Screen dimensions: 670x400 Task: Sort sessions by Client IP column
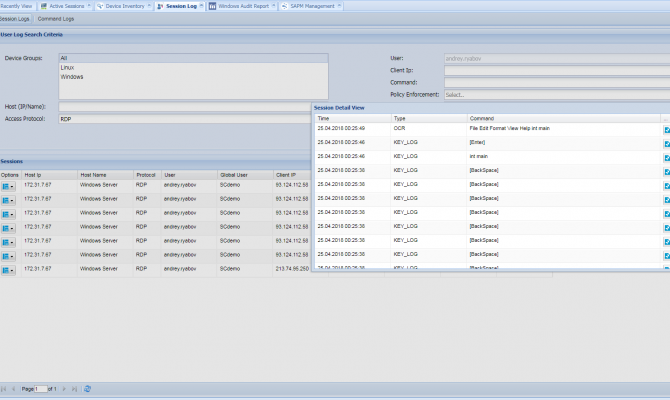pyautogui.click(x=292, y=175)
